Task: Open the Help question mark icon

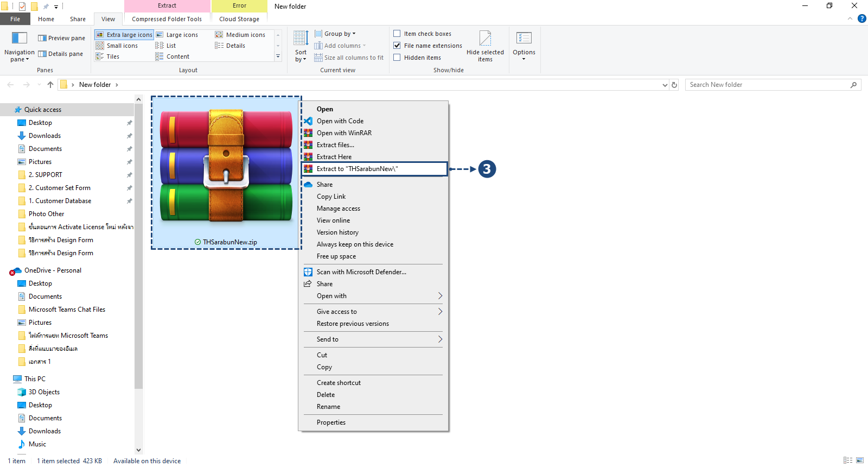Action: (x=861, y=19)
